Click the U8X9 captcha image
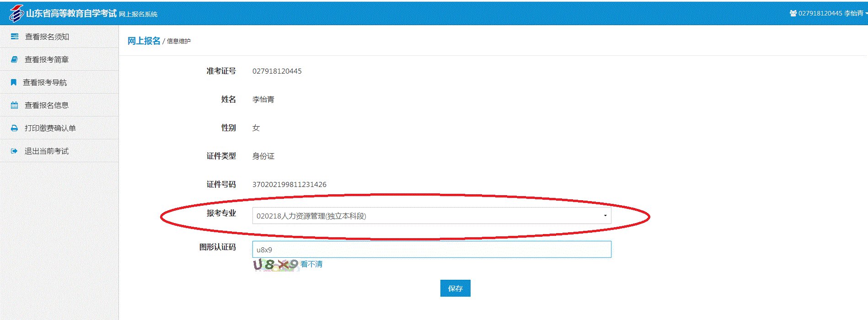868x320 pixels. click(276, 265)
